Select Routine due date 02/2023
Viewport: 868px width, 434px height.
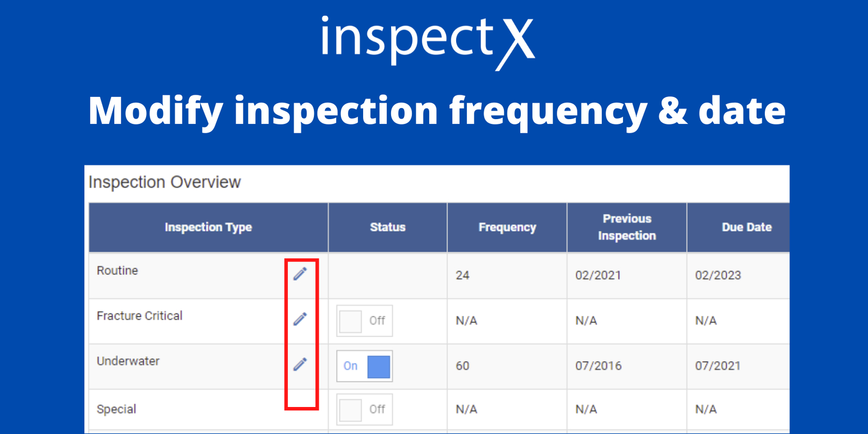tap(718, 275)
